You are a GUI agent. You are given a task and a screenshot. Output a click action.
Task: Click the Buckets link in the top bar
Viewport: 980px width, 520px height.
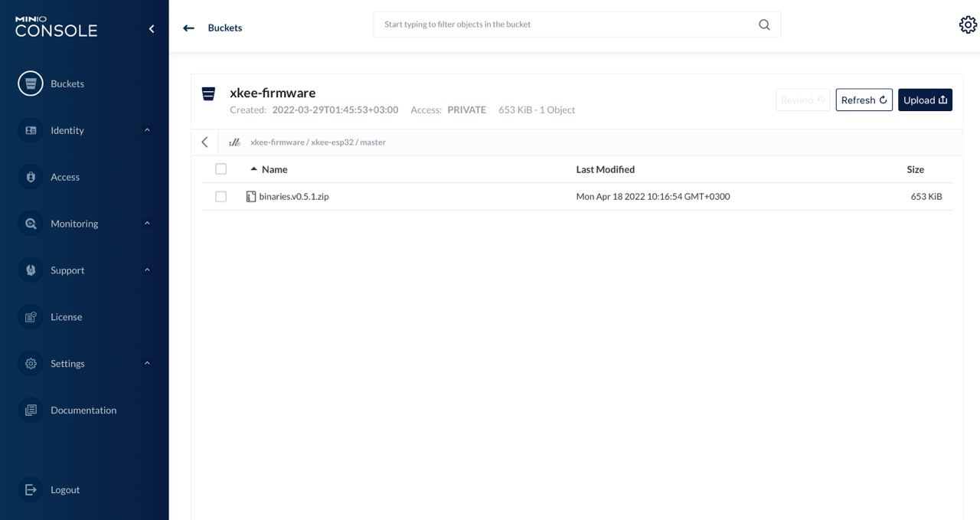coord(225,28)
